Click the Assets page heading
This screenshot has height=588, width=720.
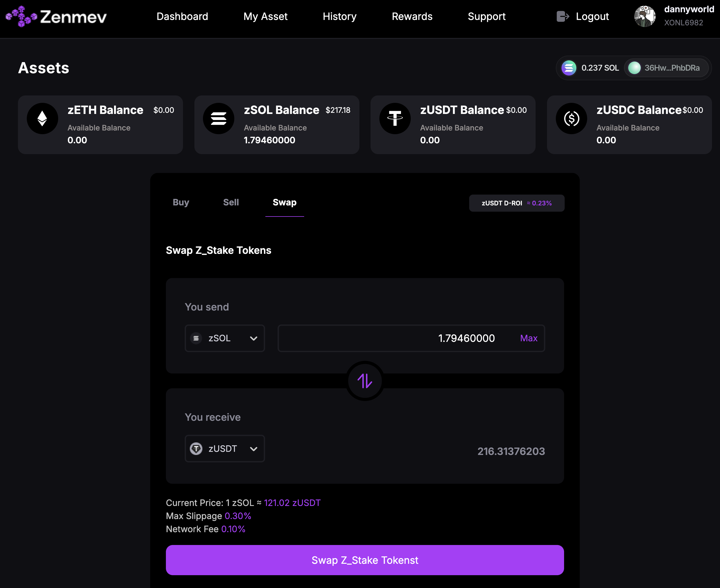(44, 68)
